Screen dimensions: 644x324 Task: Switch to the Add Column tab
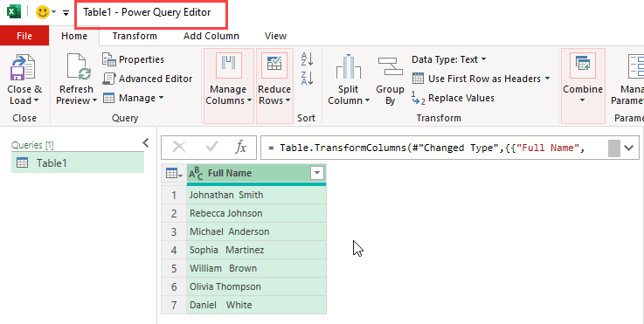tap(211, 36)
